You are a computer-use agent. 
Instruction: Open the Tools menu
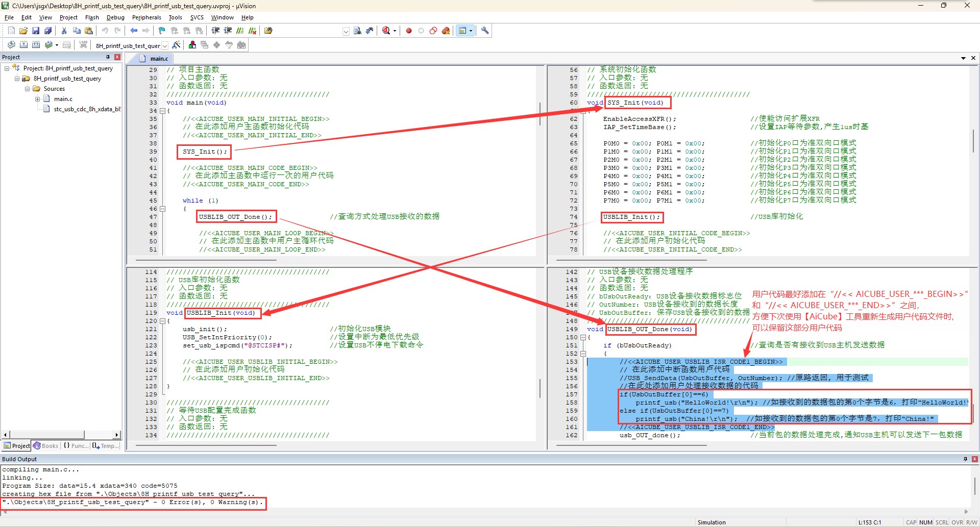point(175,17)
